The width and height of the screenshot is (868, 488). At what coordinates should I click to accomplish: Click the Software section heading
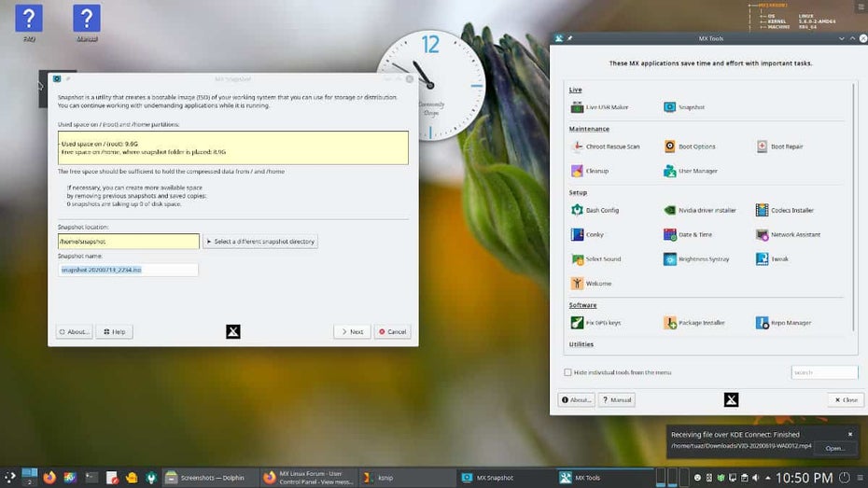tap(583, 305)
